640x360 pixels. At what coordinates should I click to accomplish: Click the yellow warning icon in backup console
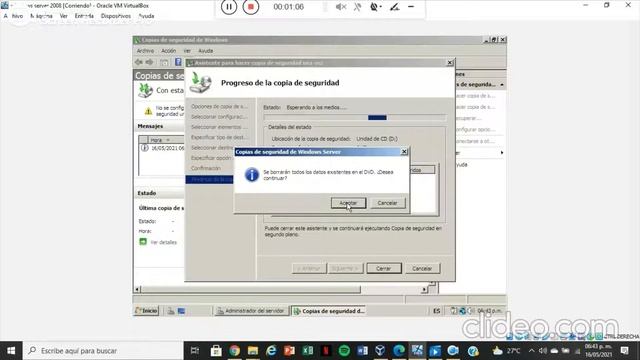[x=148, y=111]
